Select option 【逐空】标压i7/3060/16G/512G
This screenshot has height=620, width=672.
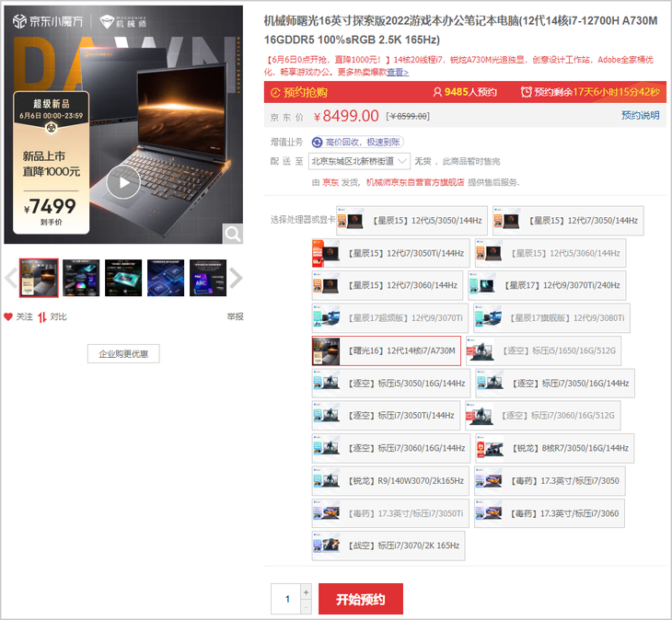click(542, 416)
